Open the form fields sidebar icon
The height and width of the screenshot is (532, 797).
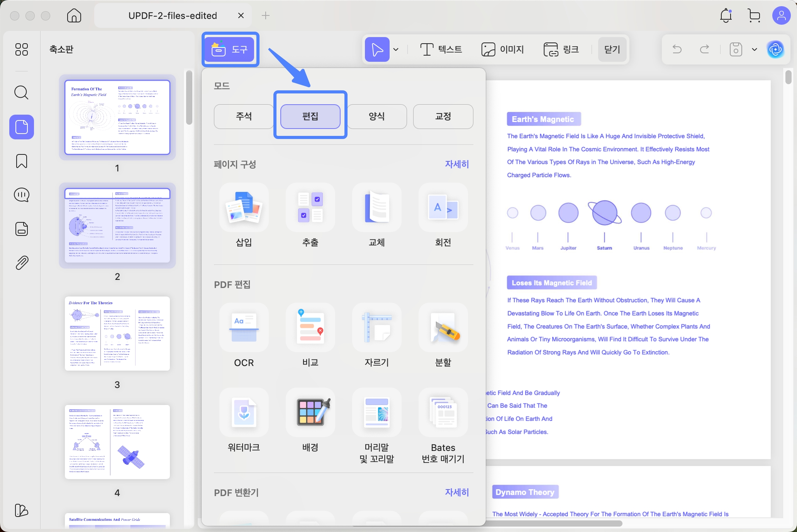point(22,229)
